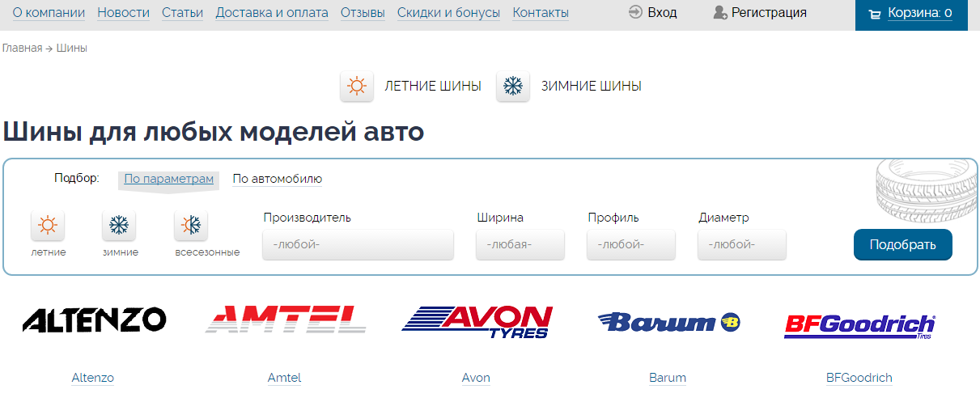Click the login arrow icon near Вход
Image resolution: width=980 pixels, height=419 pixels.
tap(635, 12)
